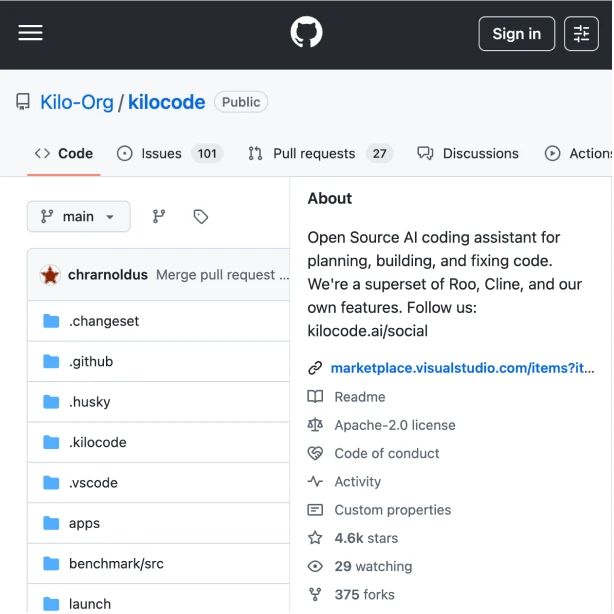The image size is (614, 614).
Task: Click the Public visibility badge
Action: (x=241, y=102)
